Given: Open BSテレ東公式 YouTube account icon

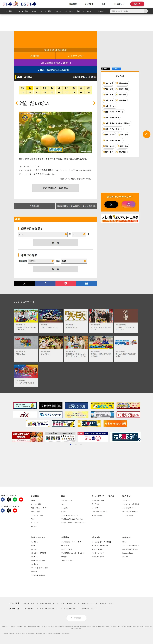Looking at the screenshot, I should (x=15, y=510).
